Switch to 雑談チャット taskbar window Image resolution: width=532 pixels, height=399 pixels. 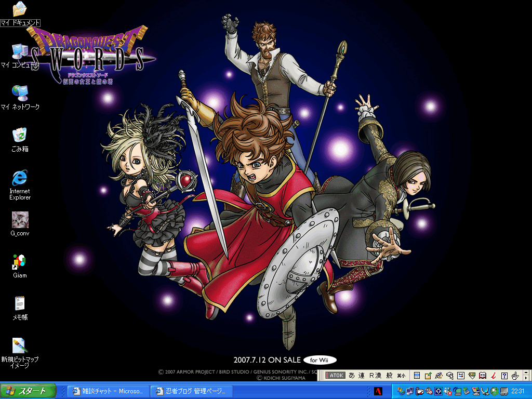(108, 391)
